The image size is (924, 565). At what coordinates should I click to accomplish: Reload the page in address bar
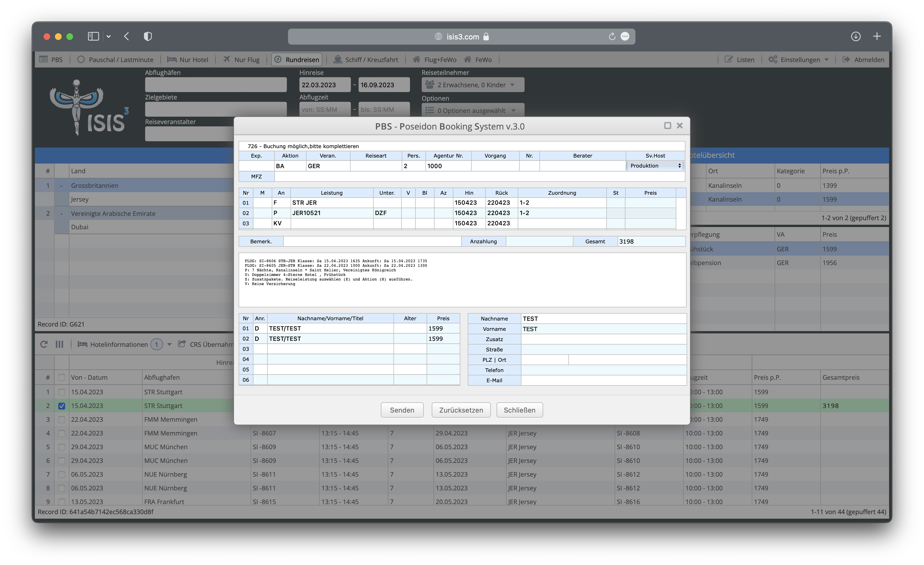(x=612, y=36)
